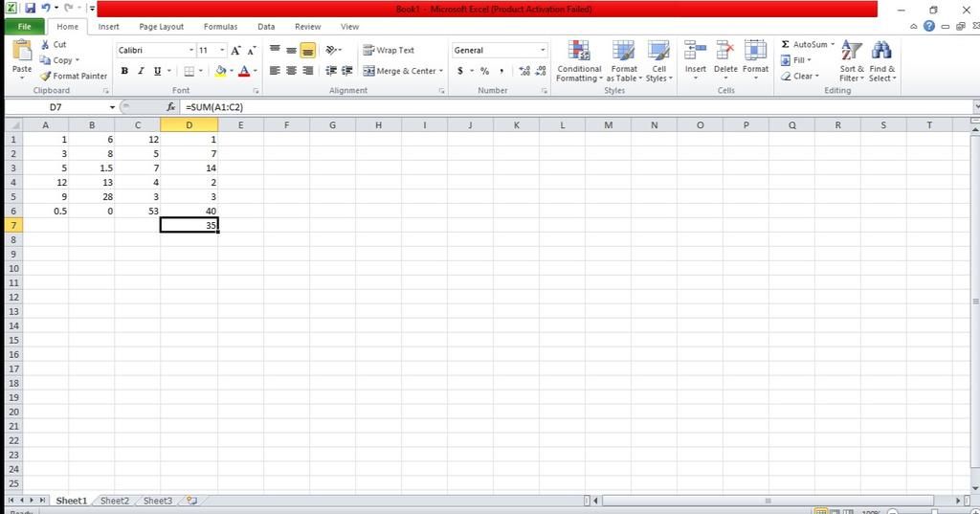
Task: Increase indent in the Alignment group
Action: 346,71
